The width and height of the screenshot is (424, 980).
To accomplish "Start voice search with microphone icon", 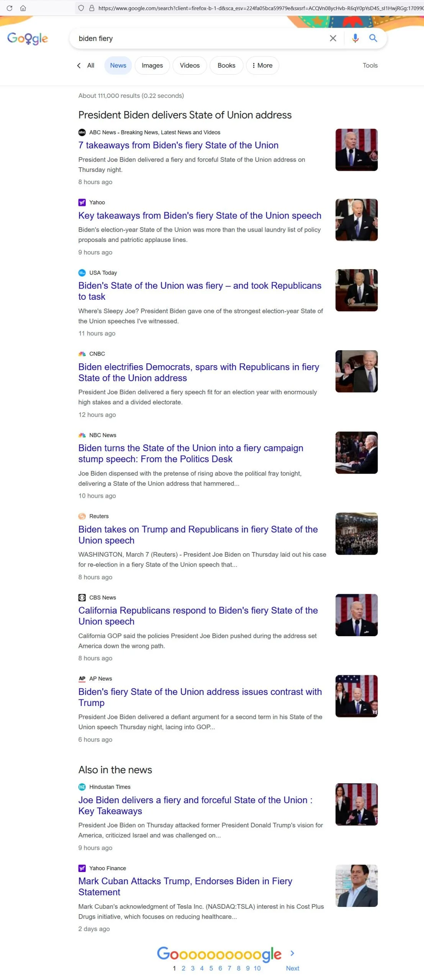I will (355, 38).
